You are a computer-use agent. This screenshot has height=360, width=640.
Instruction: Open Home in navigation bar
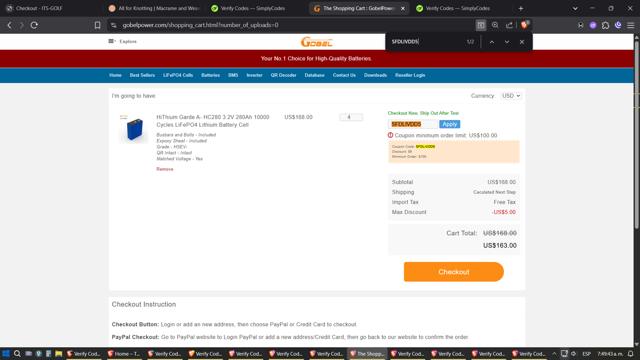pos(115,75)
